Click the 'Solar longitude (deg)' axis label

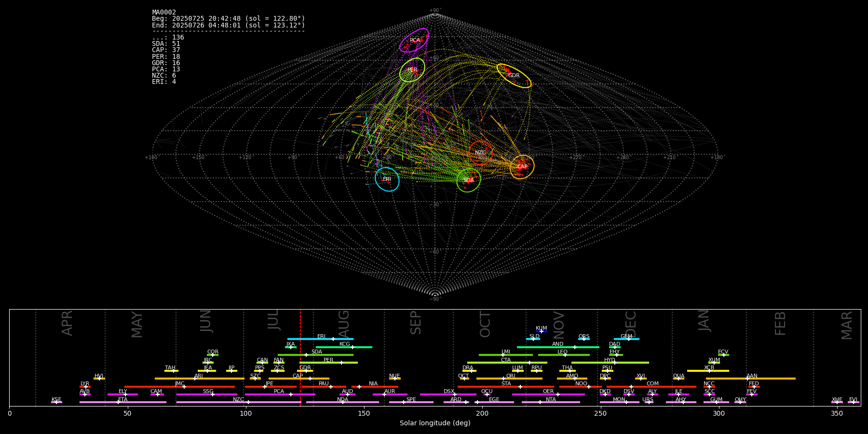click(x=435, y=423)
